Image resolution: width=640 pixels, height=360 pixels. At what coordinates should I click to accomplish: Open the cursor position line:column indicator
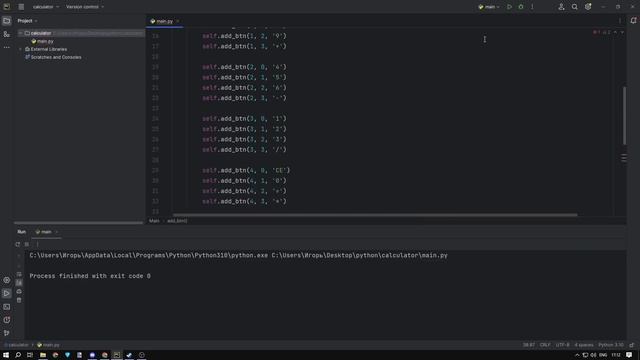(x=529, y=345)
